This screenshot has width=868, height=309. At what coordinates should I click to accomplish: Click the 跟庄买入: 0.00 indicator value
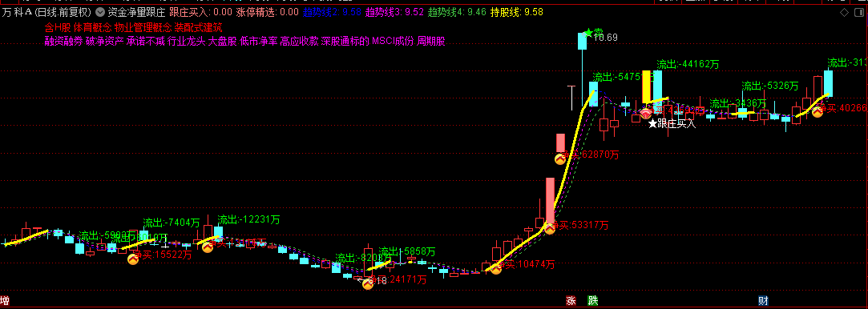coord(200,12)
